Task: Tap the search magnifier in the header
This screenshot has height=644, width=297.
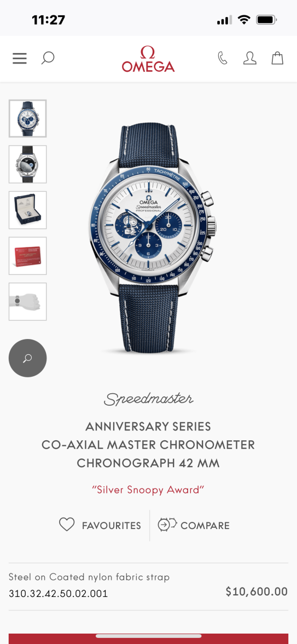Action: click(48, 58)
